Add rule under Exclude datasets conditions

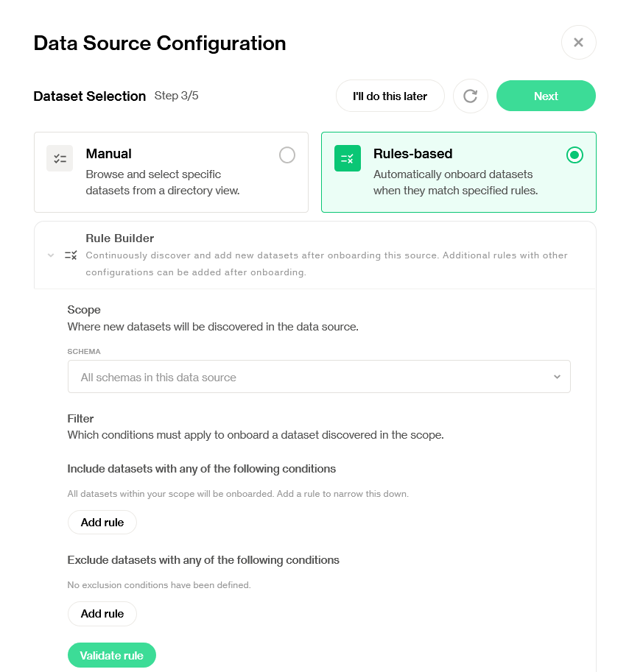(102, 614)
